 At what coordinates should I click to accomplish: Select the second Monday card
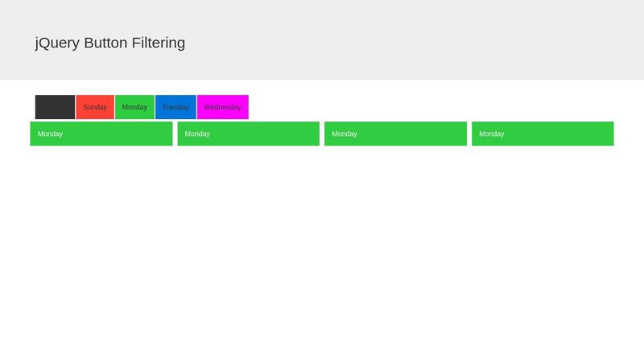[x=248, y=134]
